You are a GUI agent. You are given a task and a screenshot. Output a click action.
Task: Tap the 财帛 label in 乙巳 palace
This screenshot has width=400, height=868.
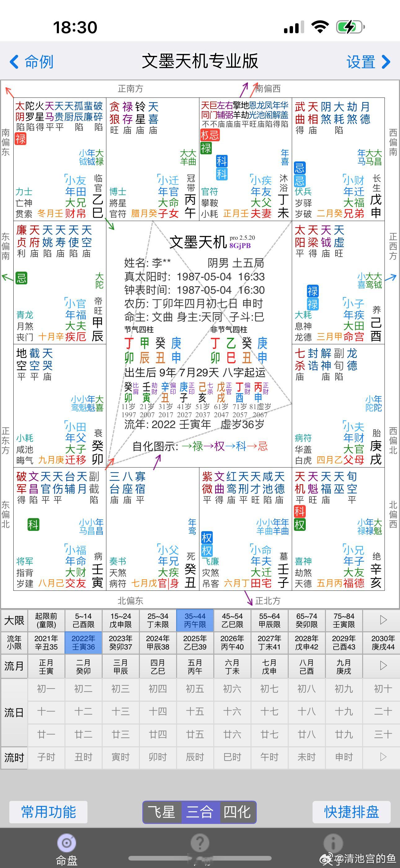coord(76,213)
